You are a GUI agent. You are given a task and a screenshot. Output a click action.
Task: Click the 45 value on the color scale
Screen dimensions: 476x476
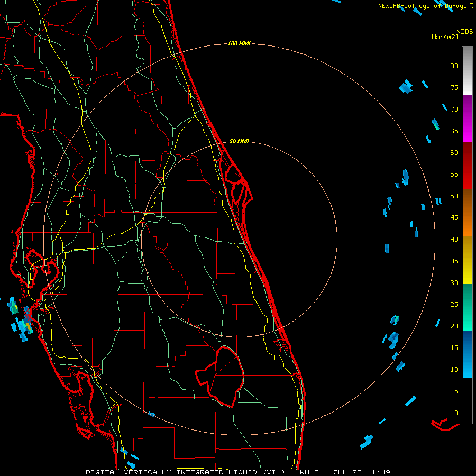[454, 218]
